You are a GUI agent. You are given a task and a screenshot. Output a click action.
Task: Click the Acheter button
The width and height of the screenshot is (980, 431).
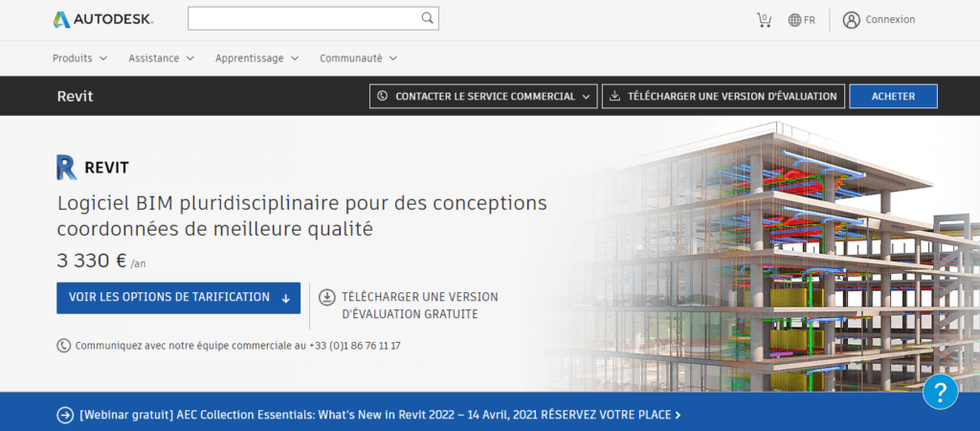pyautogui.click(x=893, y=97)
